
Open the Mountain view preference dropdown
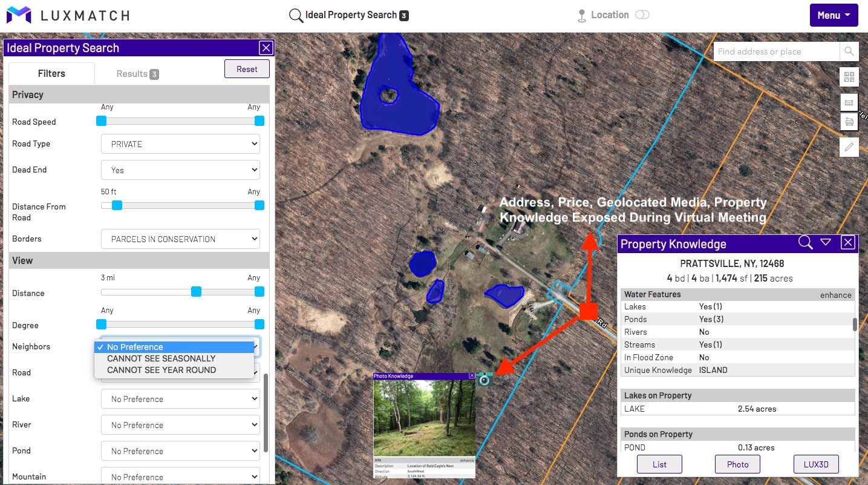click(180, 476)
